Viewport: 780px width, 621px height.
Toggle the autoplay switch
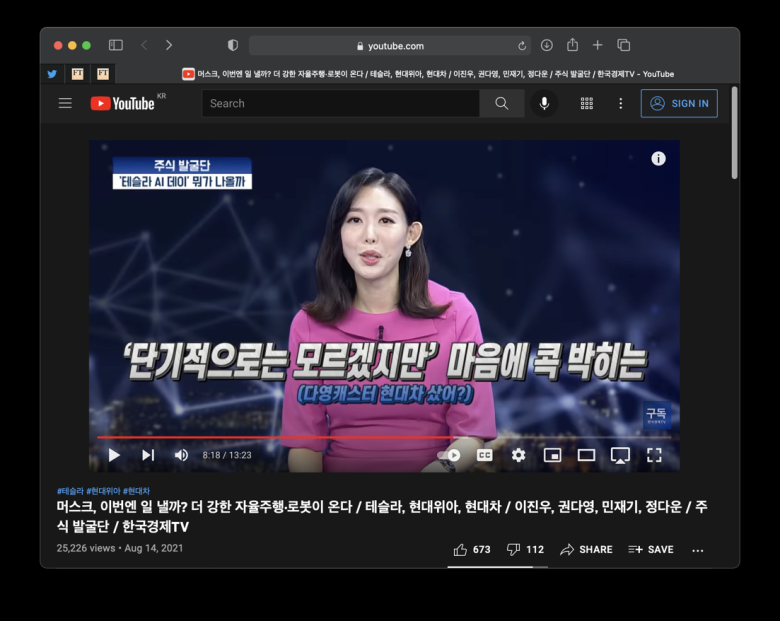449,455
